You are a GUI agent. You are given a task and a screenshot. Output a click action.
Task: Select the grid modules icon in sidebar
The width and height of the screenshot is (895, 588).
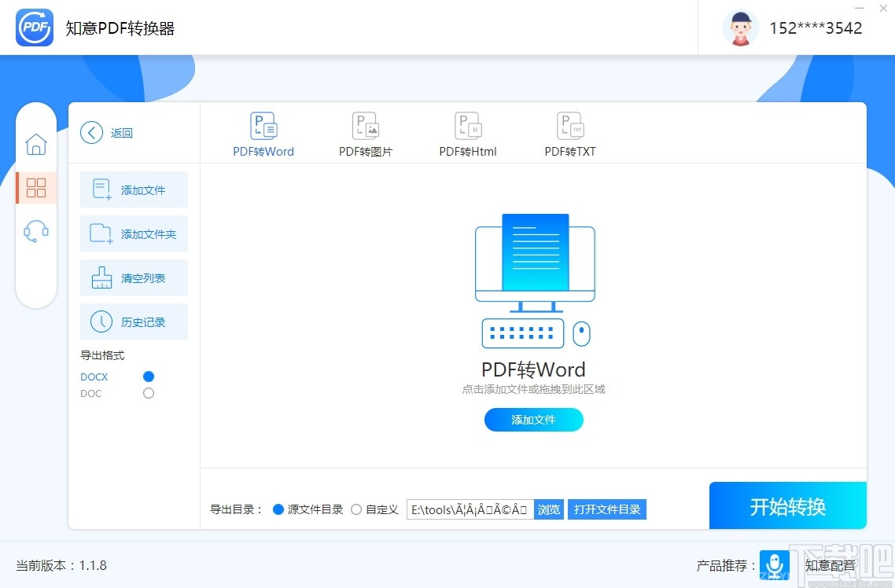tap(35, 188)
